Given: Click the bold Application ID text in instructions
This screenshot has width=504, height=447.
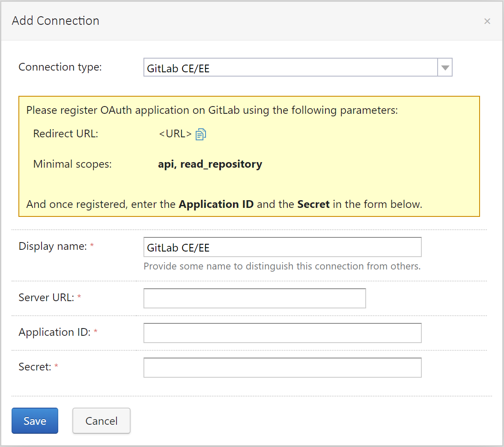Looking at the screenshot, I should click(216, 204).
